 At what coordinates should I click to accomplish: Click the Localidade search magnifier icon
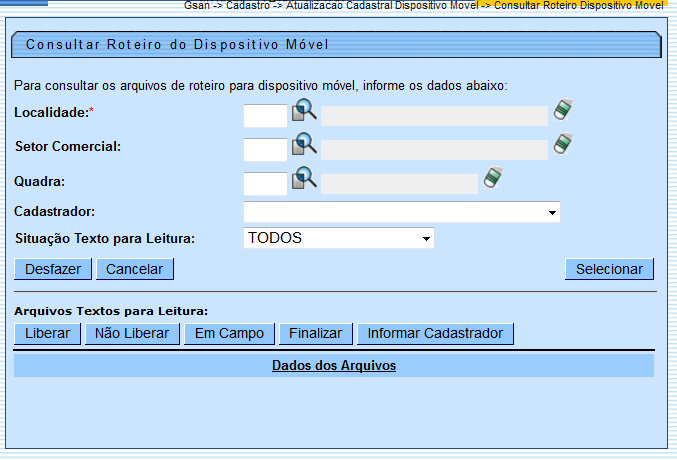tap(304, 112)
